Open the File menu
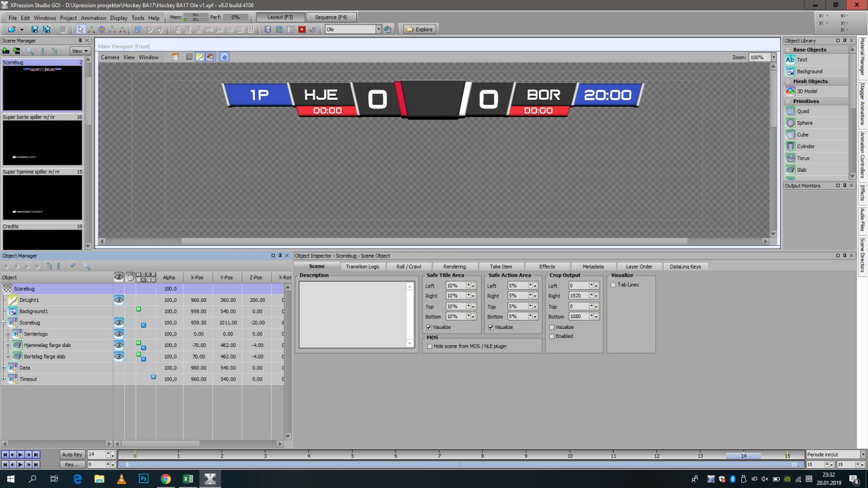The width and height of the screenshot is (868, 488). tap(13, 18)
